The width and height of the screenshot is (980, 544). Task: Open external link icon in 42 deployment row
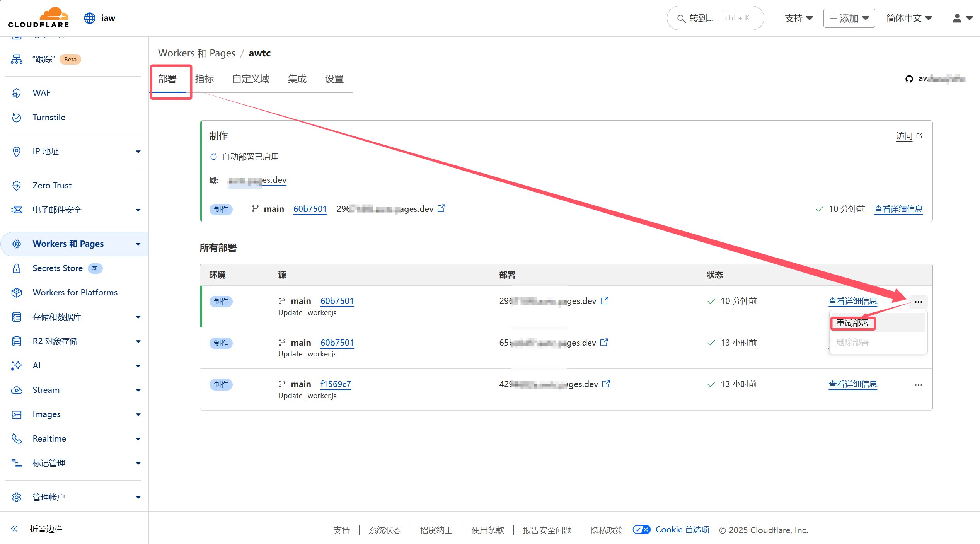[x=606, y=384]
